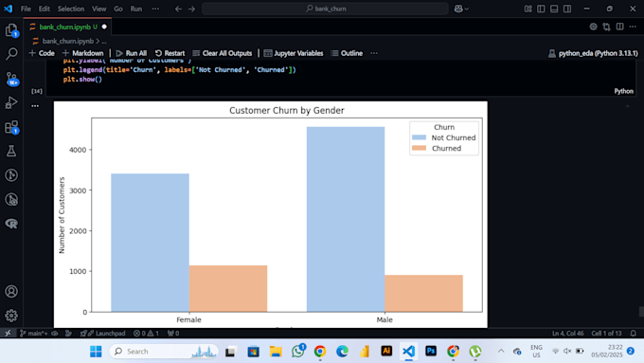
Task: Open the Search view in the activity bar
Action: [x=11, y=53]
